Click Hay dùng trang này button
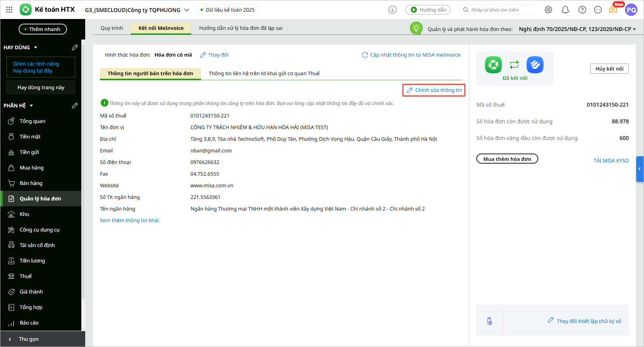This screenshot has width=644, height=347. point(41,87)
